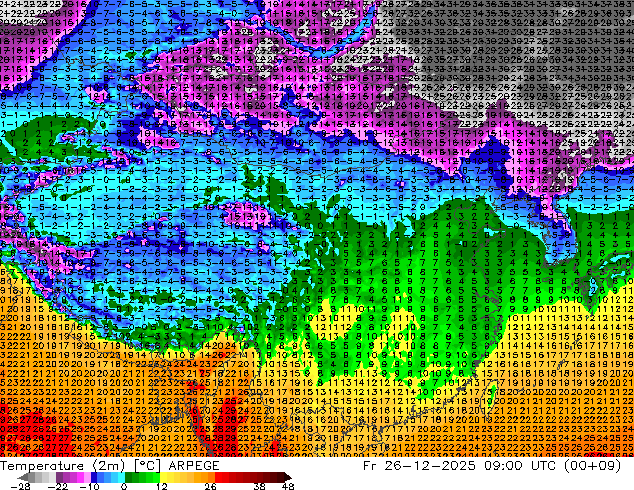This screenshot has width=634, height=490.
Task: Click the '48' legend value
Action: pyautogui.click(x=288, y=486)
